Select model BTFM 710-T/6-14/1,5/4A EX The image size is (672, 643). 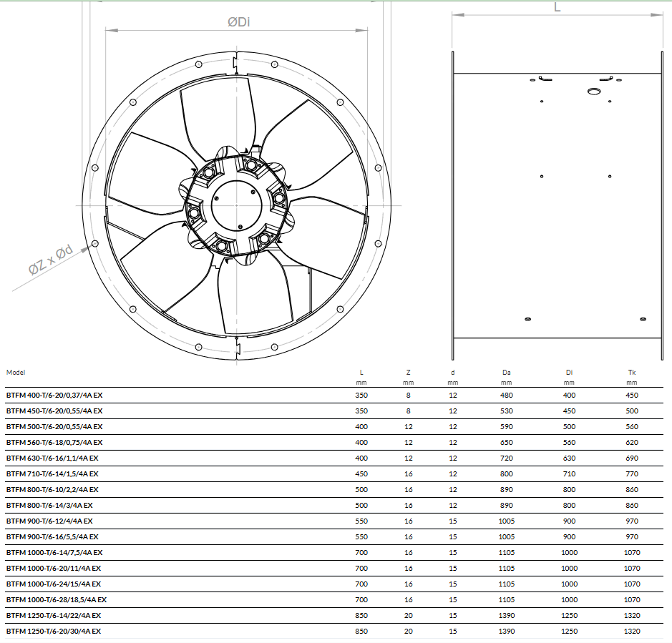pos(52,473)
